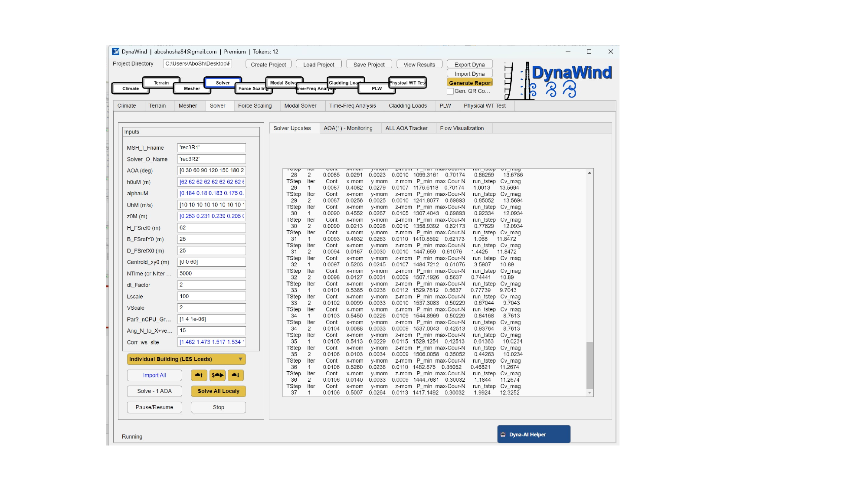The image size is (868, 488).
Task: Click the Dyna-AI Helper robot icon
Action: coord(503,435)
